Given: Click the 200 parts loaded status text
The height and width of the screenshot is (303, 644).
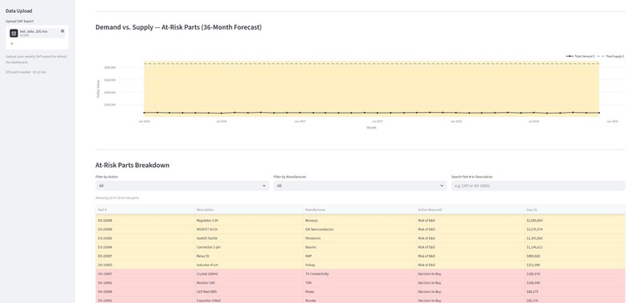Looking at the screenshot, I should [x=26, y=72].
